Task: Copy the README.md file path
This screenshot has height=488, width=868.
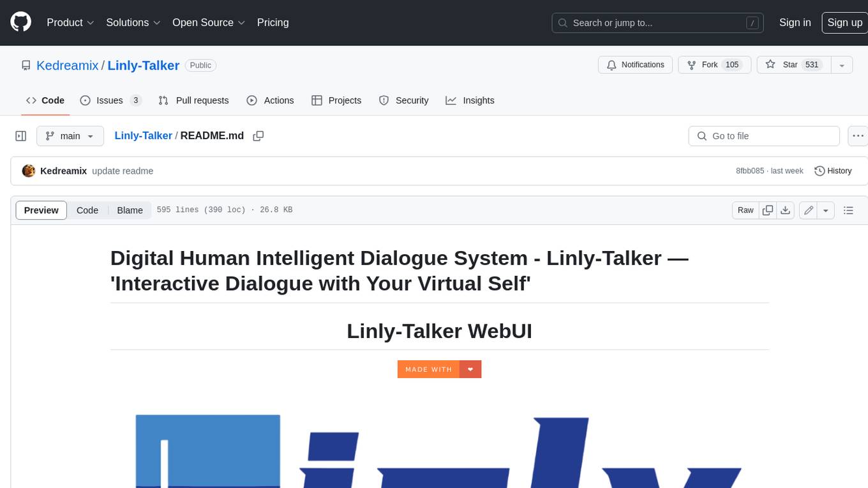Action: click(258, 135)
